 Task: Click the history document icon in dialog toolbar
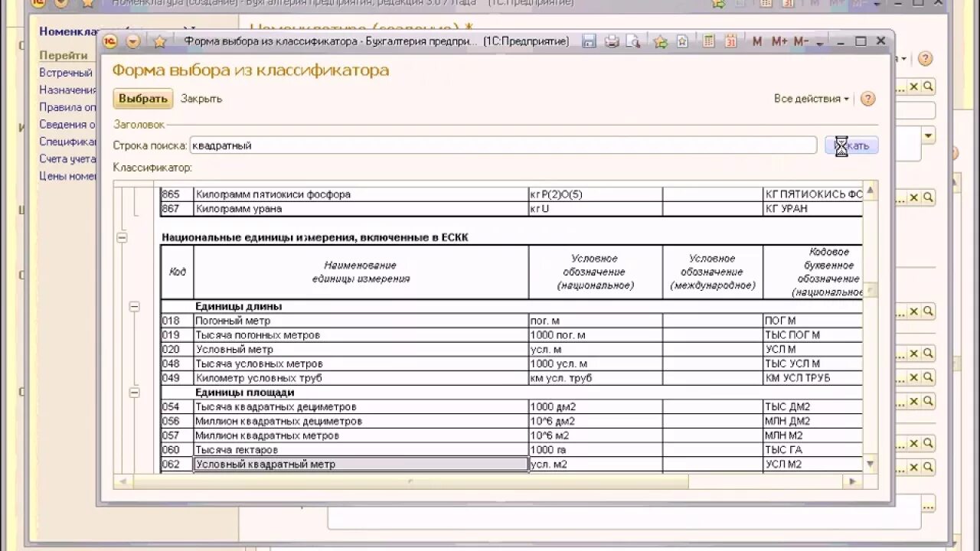682,41
